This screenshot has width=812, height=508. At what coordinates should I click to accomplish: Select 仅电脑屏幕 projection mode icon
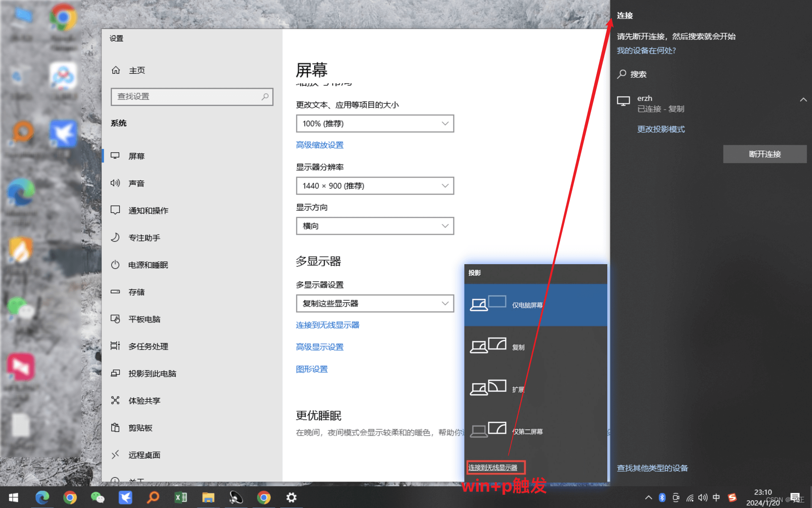pos(488,303)
